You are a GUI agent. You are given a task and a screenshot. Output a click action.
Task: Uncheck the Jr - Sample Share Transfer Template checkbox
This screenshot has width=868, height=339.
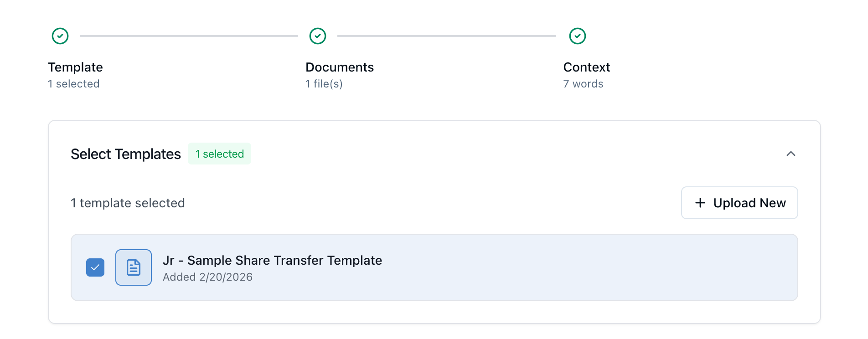95,267
